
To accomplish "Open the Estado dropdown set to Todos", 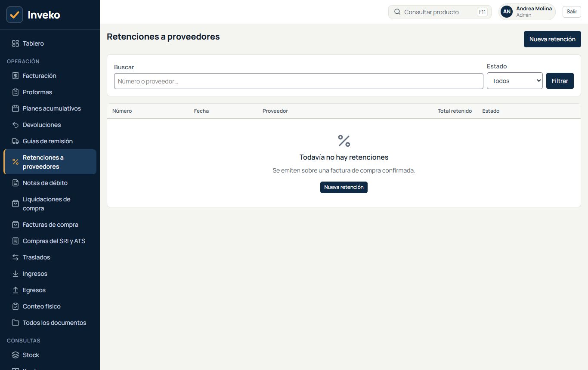I will pyautogui.click(x=514, y=81).
